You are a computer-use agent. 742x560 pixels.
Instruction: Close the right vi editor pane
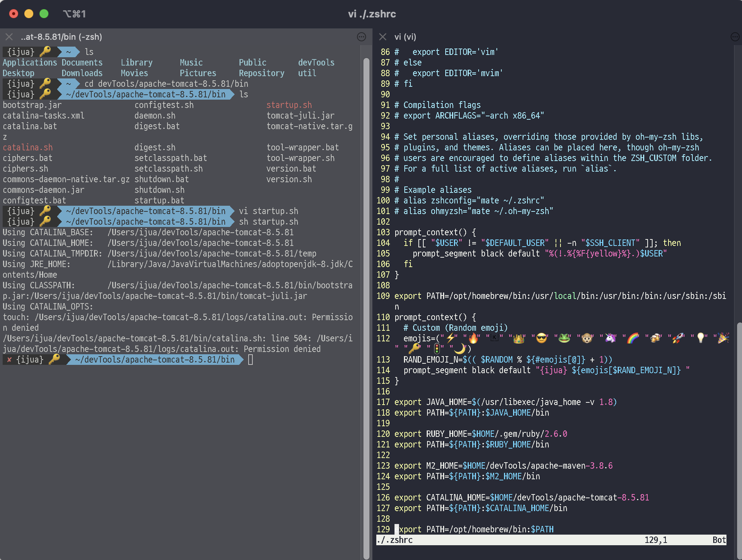[x=382, y=37]
